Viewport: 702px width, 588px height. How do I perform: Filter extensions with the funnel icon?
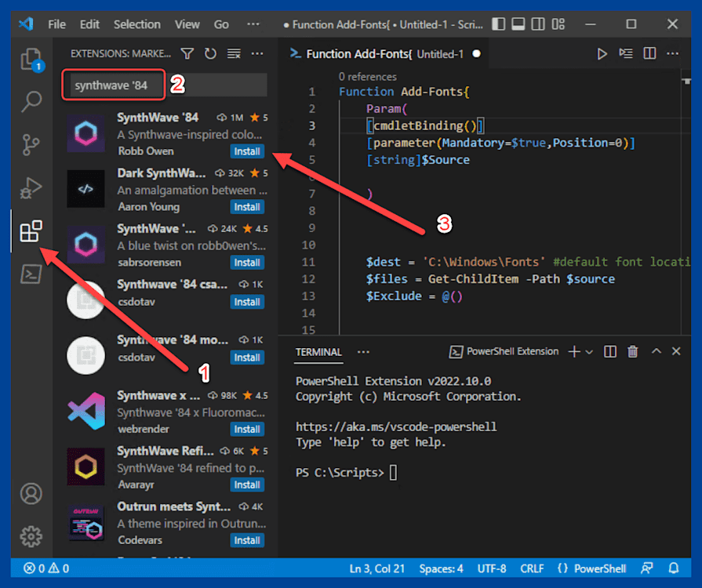pyautogui.click(x=188, y=53)
